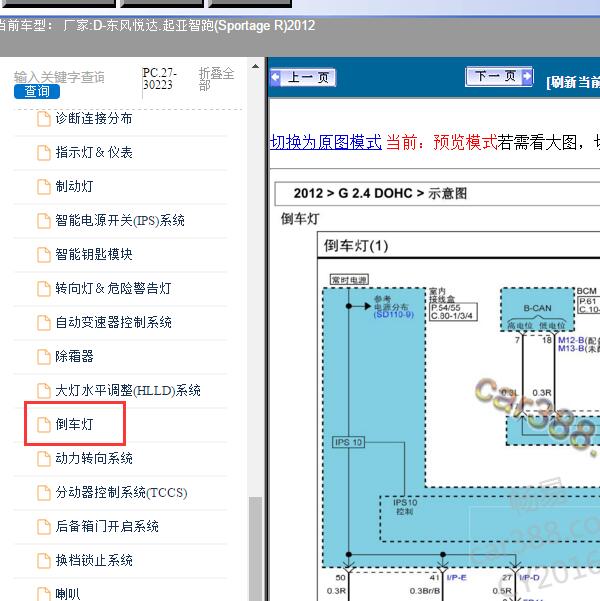Go to next page with 下一页
Screen dimensions: 600x601
(x=499, y=76)
